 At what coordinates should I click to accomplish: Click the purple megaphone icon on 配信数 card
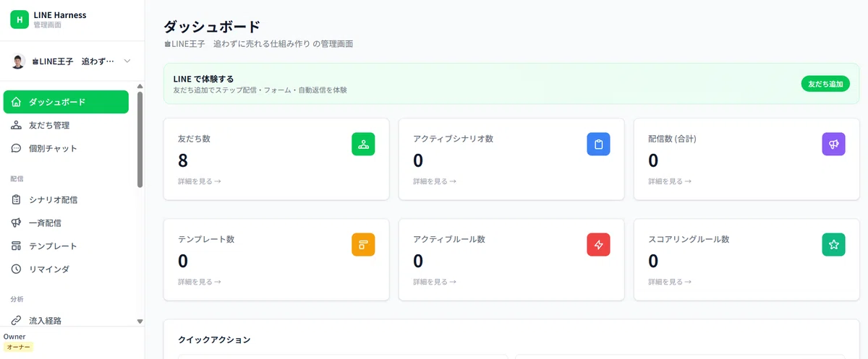coord(833,144)
